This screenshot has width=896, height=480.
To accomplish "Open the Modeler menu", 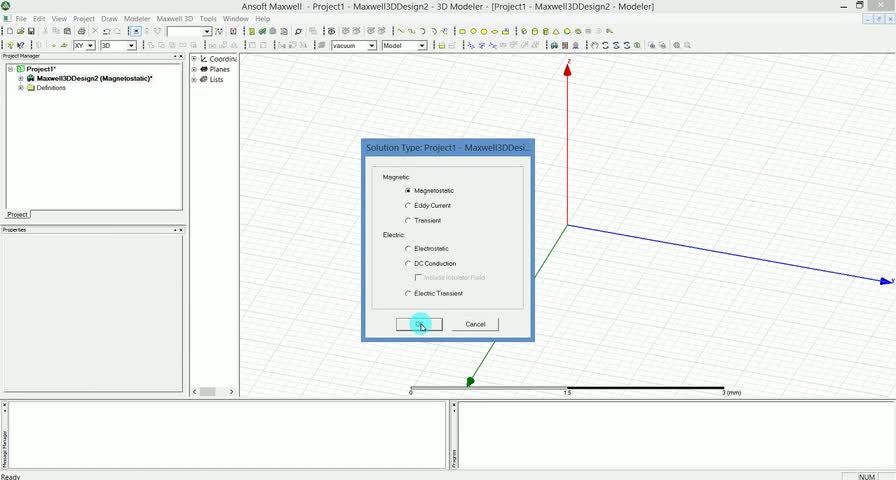I will [x=137, y=19].
